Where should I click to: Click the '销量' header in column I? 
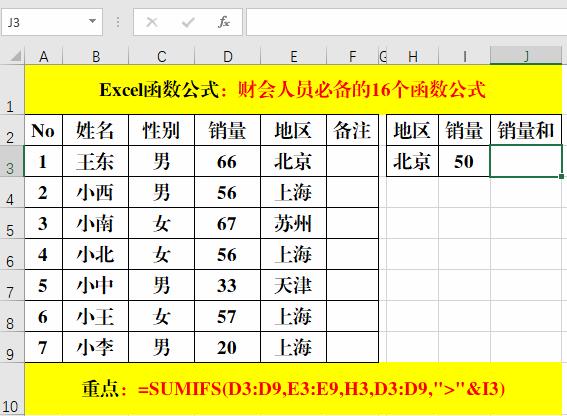[x=465, y=130]
